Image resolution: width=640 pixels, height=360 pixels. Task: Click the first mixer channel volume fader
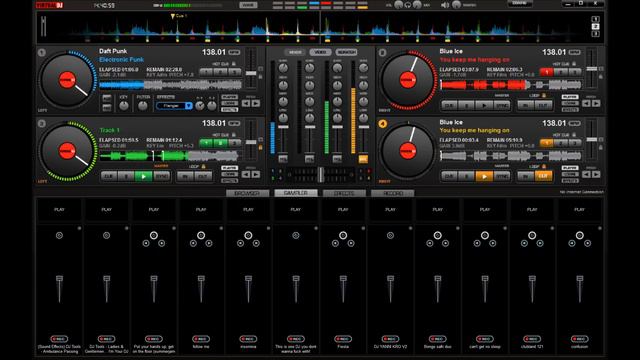283,127
